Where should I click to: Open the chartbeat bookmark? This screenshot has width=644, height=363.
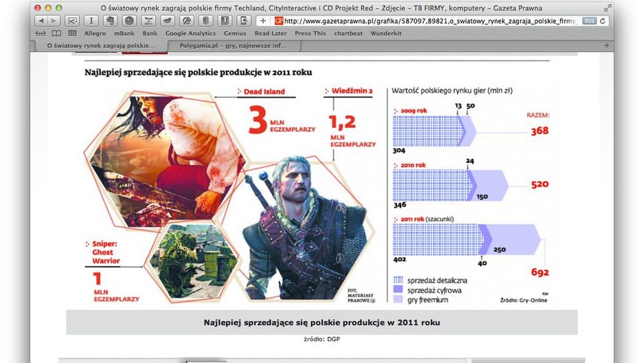point(348,33)
